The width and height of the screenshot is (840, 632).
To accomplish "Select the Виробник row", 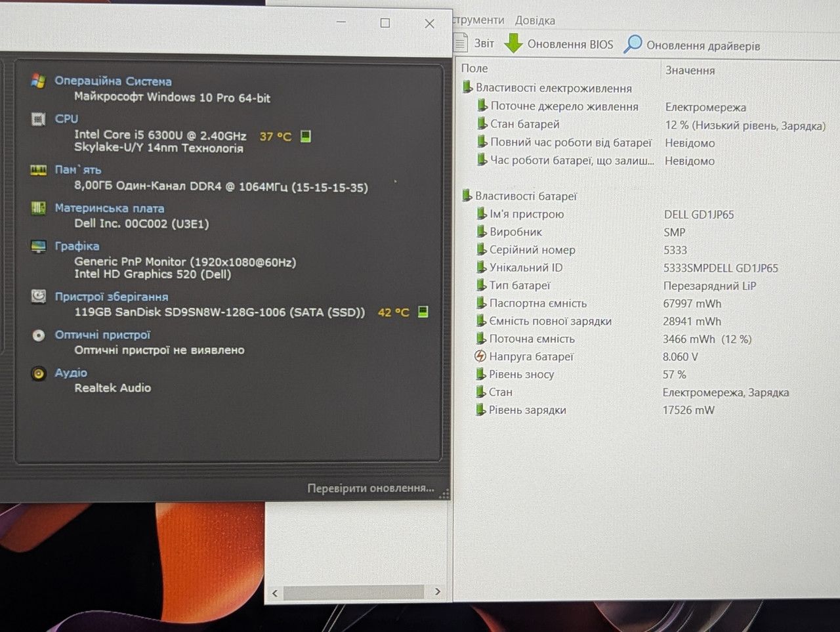I will tap(579, 232).
